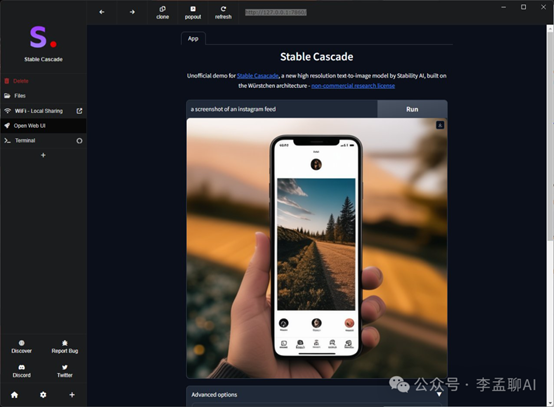Viewport: 554px width, 407px height.
Task: Open settings gear in bottom sidebar
Action: point(43,395)
